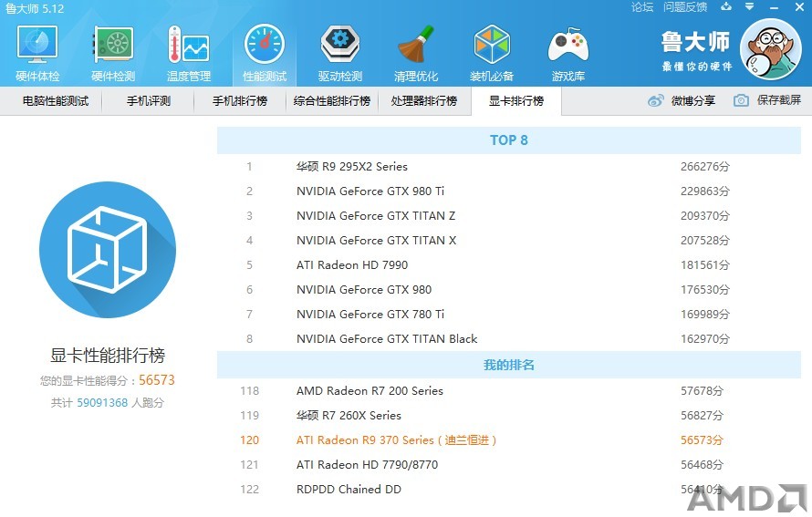Select the 性能测试 performance test icon
Screen dimensions: 812x517
(x=264, y=45)
